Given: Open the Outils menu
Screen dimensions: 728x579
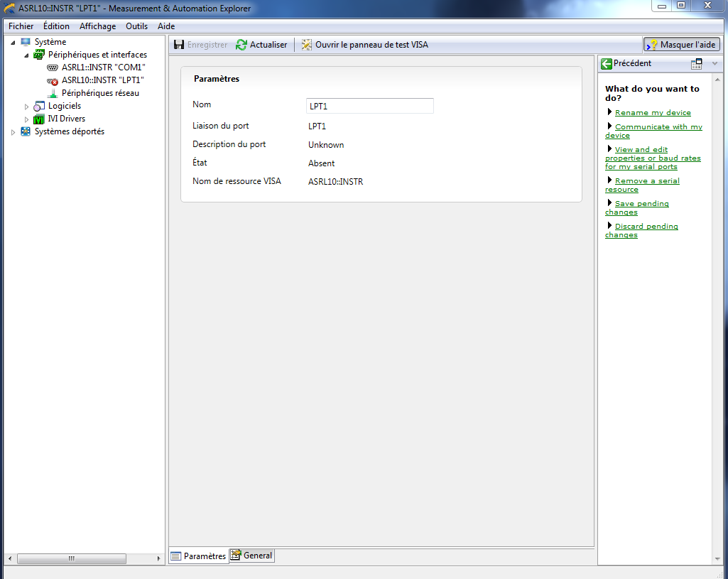Looking at the screenshot, I should (136, 26).
